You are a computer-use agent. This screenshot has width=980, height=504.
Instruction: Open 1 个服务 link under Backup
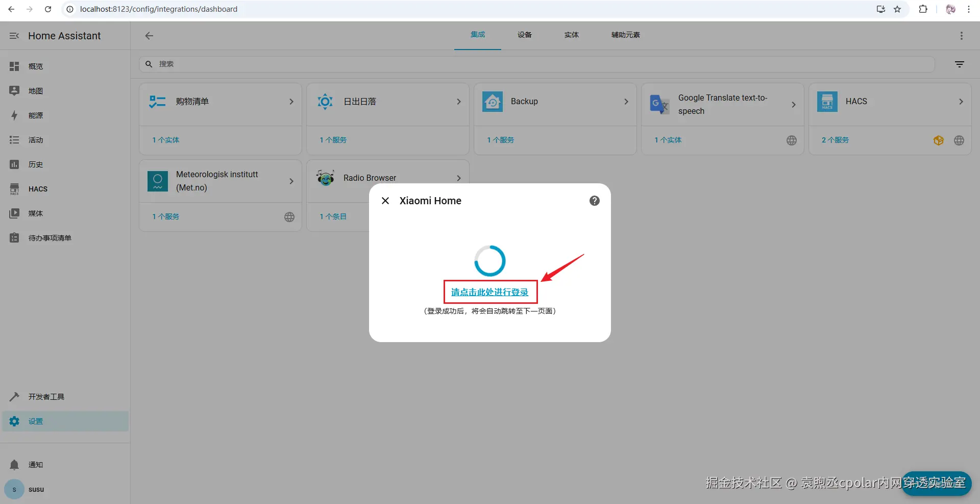click(501, 140)
